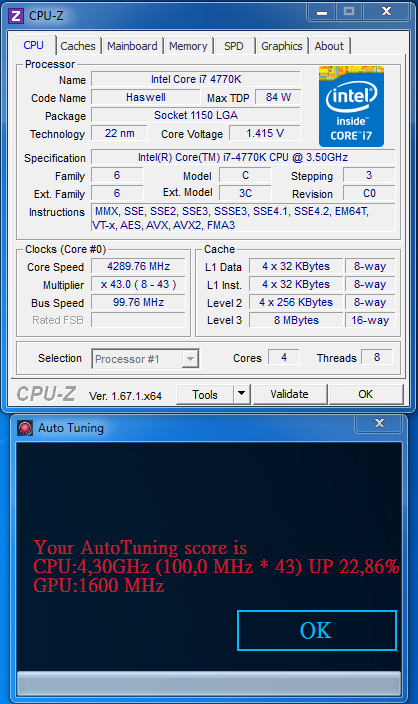This screenshot has width=418, height=704.
Task: Click the CPU-Z purple logo icon in title bar
Action: [16, 16]
